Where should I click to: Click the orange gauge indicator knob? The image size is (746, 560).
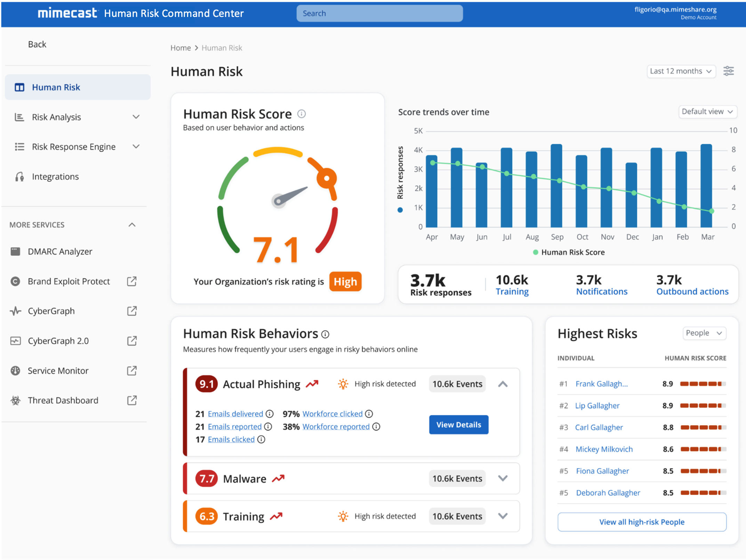coord(327,178)
